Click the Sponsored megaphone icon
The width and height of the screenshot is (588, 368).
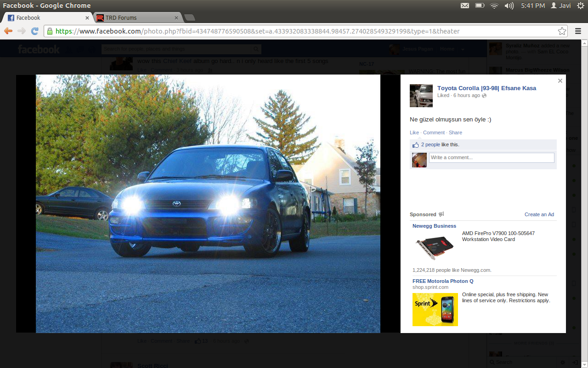tap(441, 214)
